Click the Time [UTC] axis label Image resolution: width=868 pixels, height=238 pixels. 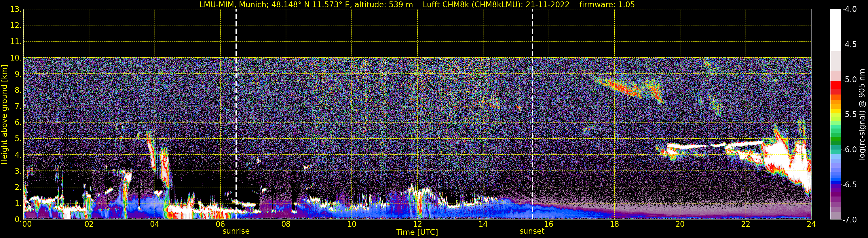coord(417,232)
